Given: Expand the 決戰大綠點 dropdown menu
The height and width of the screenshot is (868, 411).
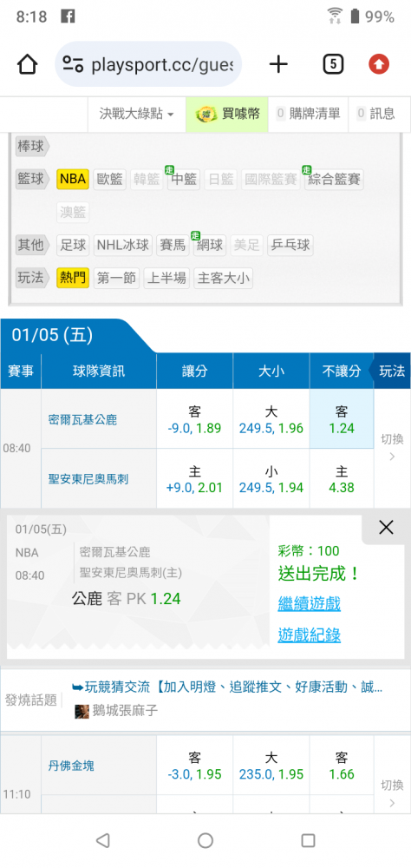Looking at the screenshot, I should [x=137, y=114].
